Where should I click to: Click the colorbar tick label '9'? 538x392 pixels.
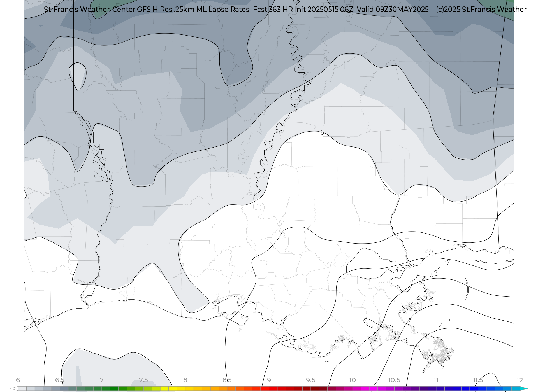(269, 380)
